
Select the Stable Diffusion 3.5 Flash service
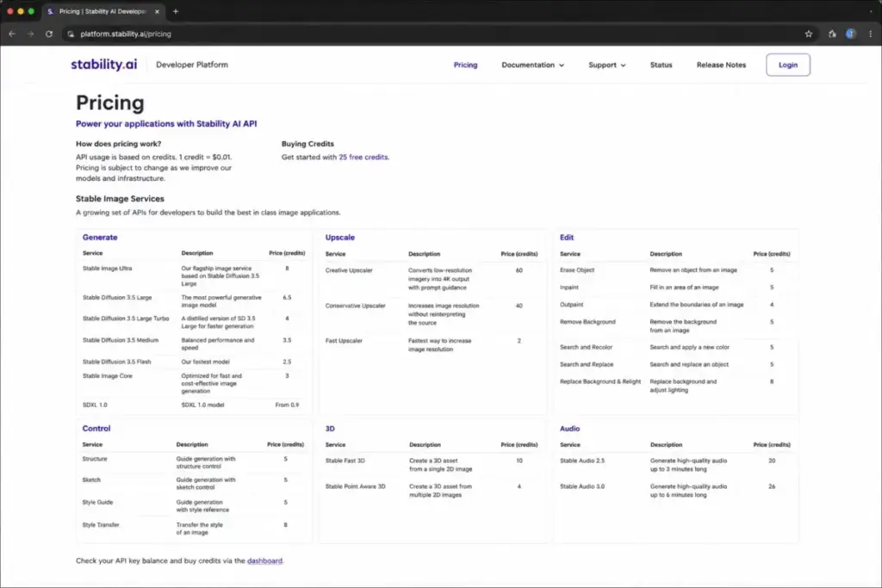(116, 362)
